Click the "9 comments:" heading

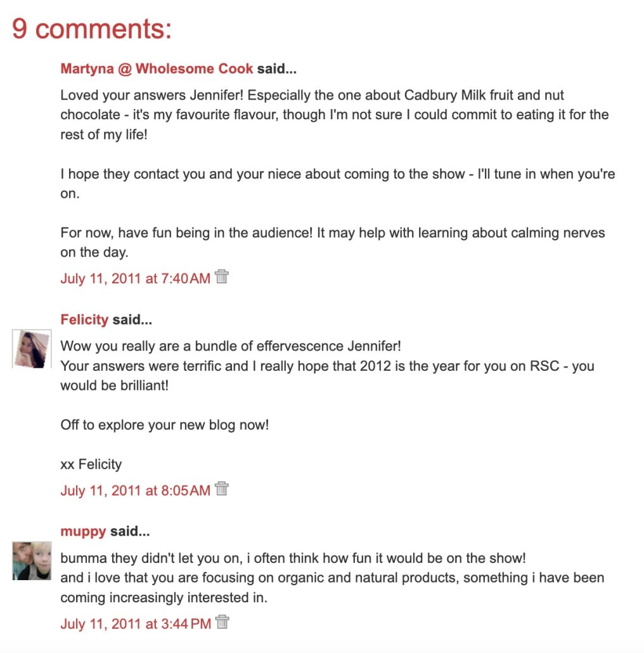[x=92, y=29]
